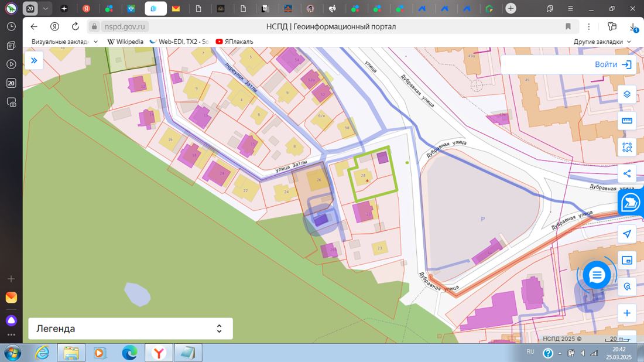Activate the area search selection tool

[x=627, y=148]
